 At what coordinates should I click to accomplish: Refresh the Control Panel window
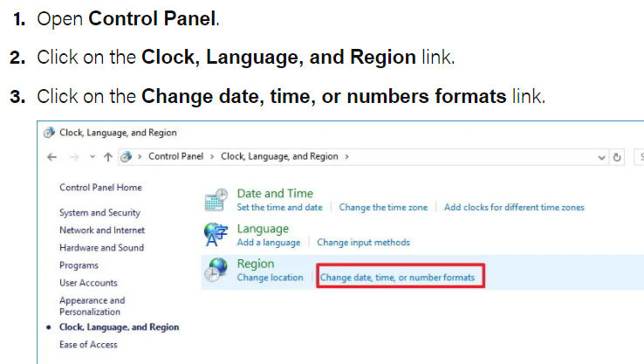[618, 157]
